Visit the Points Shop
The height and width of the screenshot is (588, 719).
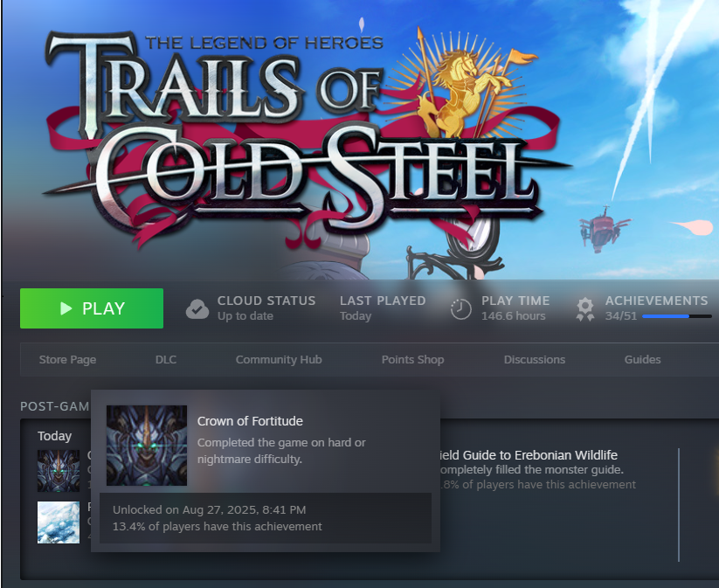(412, 360)
